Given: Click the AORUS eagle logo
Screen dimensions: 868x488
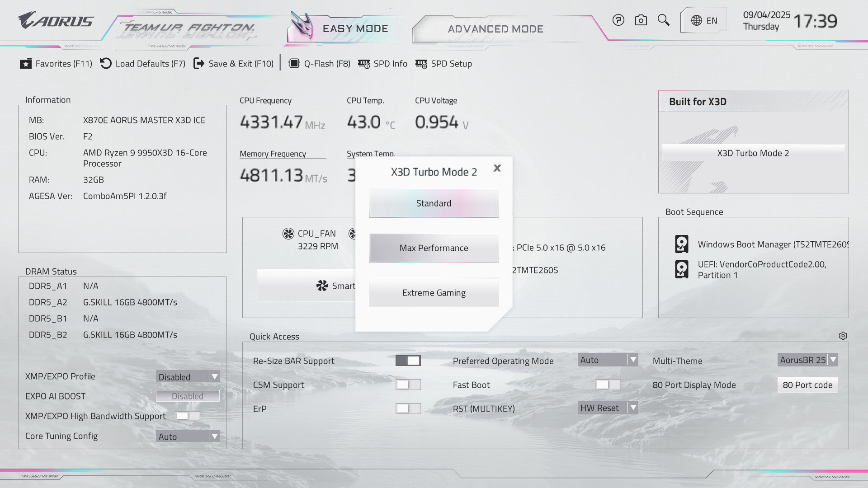Looking at the screenshot, I should click(56, 20).
